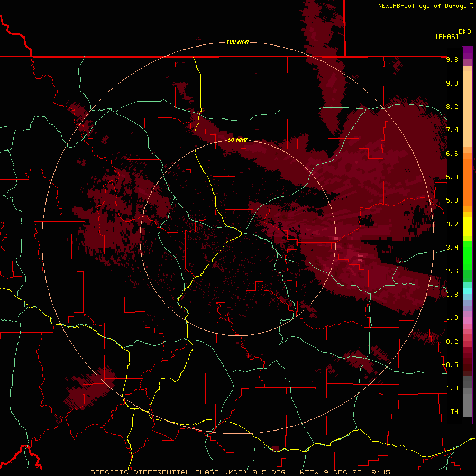
Task: Click the 2.6 legend value
Action: coord(452,271)
